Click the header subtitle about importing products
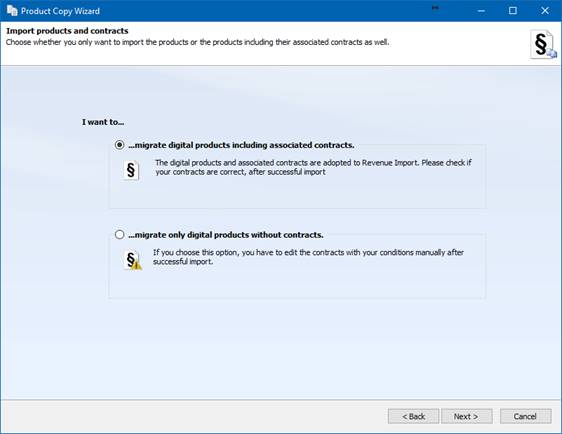Viewport: 562px width, 434px height. [x=197, y=42]
